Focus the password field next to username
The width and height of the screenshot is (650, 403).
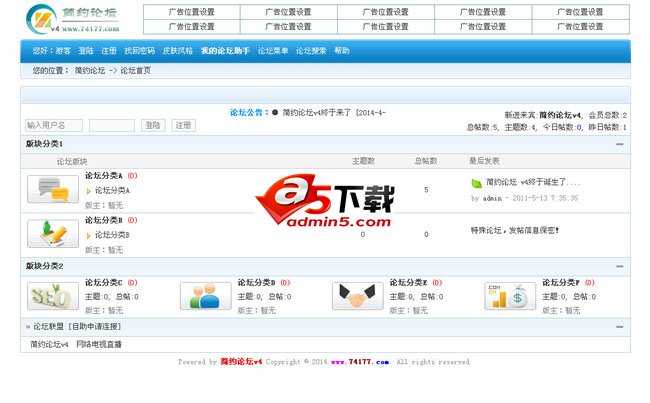tap(112, 125)
